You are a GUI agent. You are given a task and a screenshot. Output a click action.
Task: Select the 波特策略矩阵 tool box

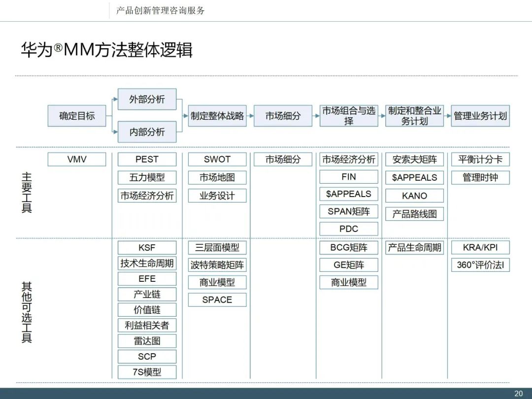pos(217,265)
